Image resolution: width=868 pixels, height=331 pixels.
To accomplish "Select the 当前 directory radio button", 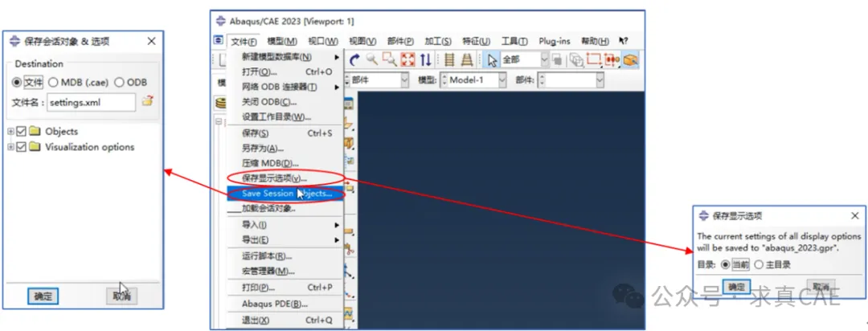I will pyautogui.click(x=723, y=264).
